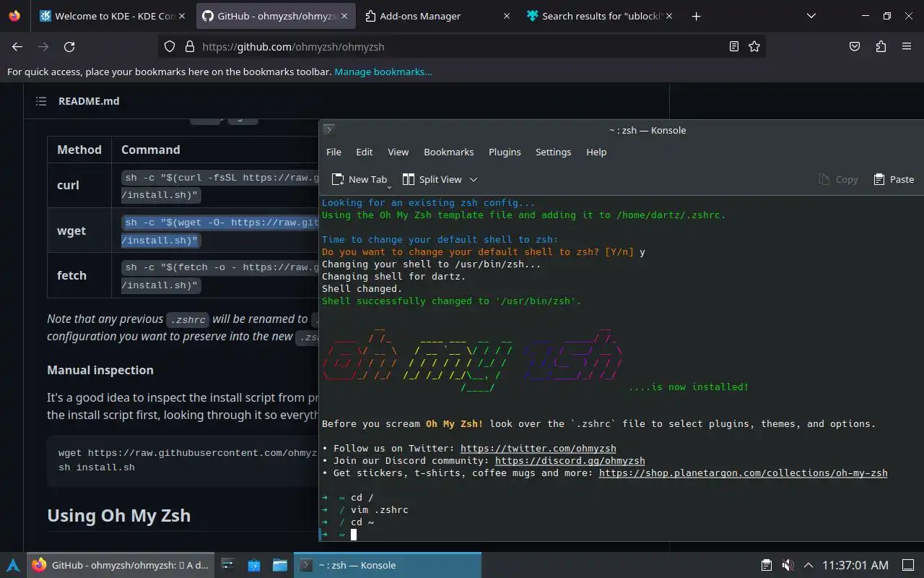Open the discord.gg/ohmyzsh link in terminal
The image size is (924, 578).
point(570,460)
